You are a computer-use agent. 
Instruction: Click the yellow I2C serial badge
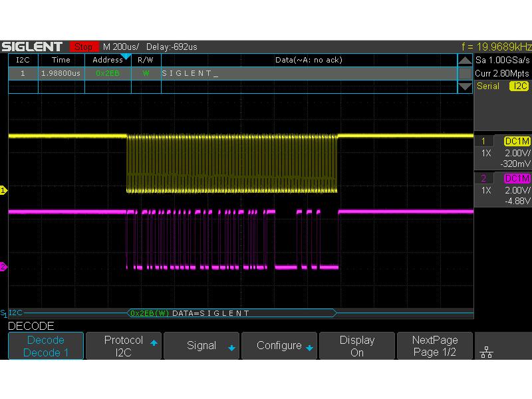coord(519,86)
